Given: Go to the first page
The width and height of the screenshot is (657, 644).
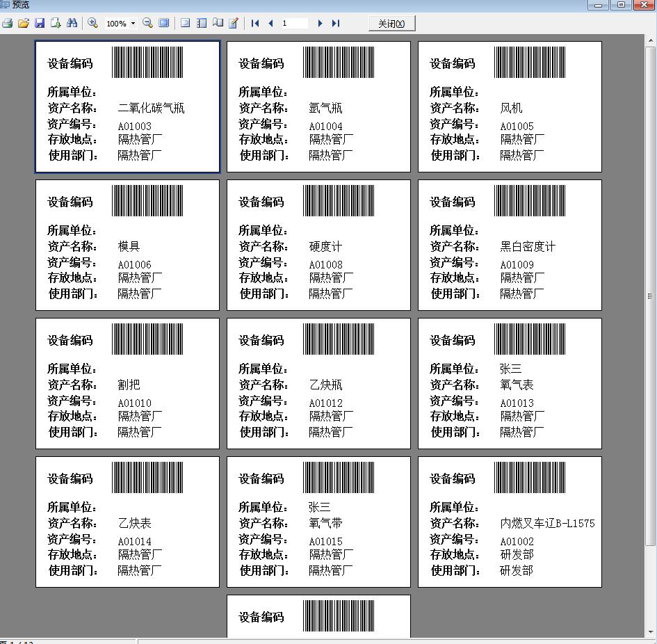Looking at the screenshot, I should click(x=254, y=24).
